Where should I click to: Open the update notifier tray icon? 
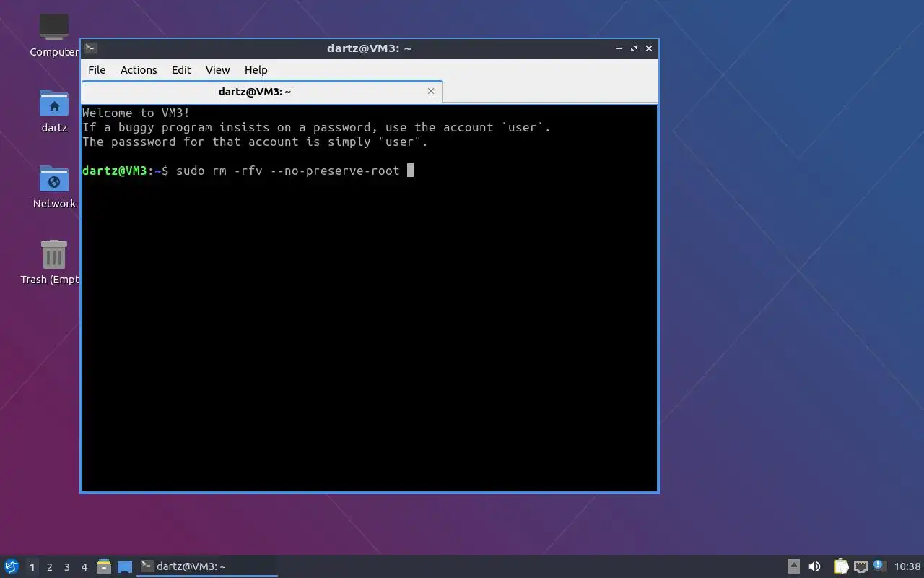[879, 566]
